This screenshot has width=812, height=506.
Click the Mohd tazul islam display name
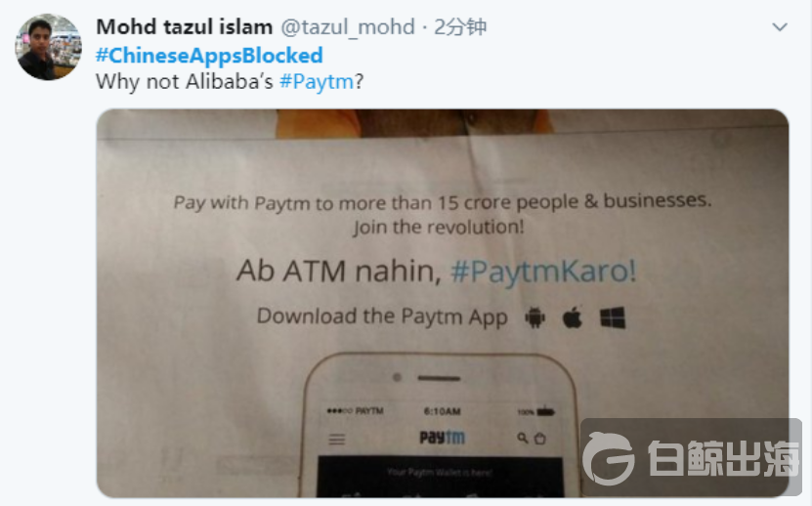185,27
